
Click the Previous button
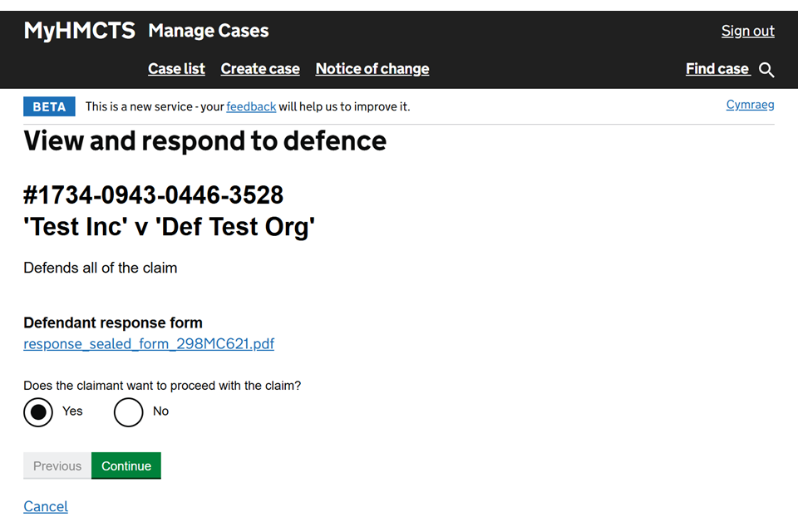57,465
